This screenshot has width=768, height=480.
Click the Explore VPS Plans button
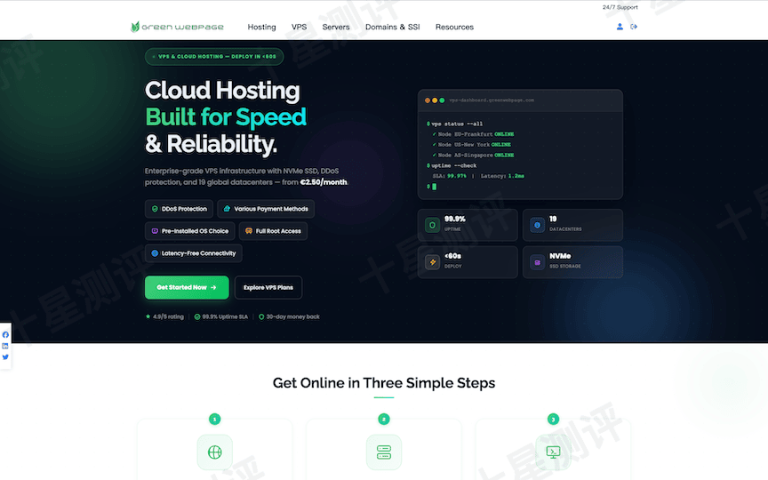[268, 287]
